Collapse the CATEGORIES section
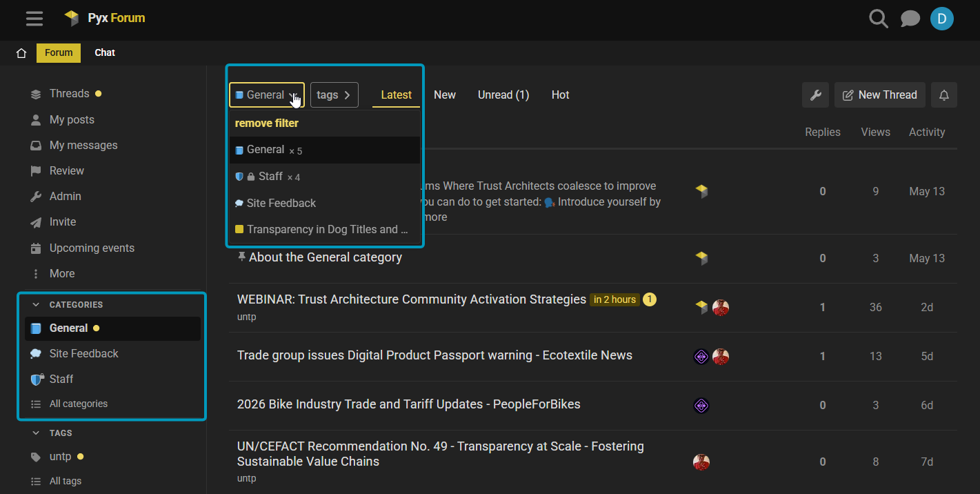This screenshot has width=980, height=494. click(x=68, y=304)
